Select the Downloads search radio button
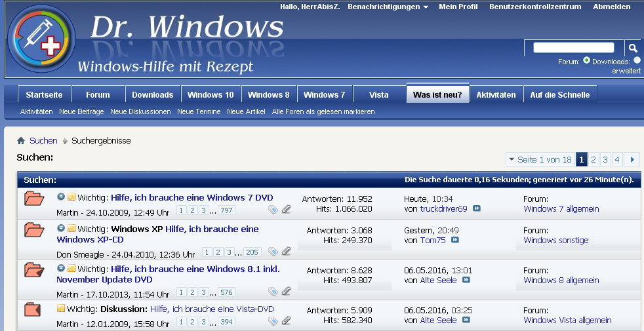 coord(637,60)
